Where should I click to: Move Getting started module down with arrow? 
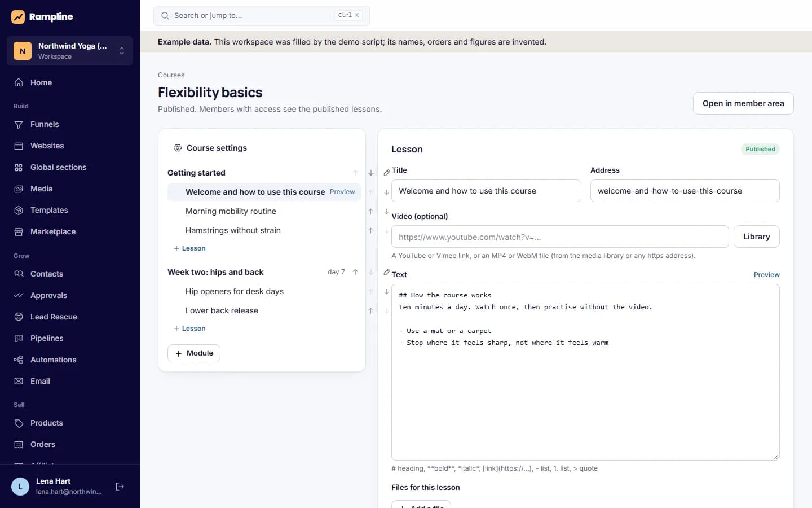click(x=371, y=173)
